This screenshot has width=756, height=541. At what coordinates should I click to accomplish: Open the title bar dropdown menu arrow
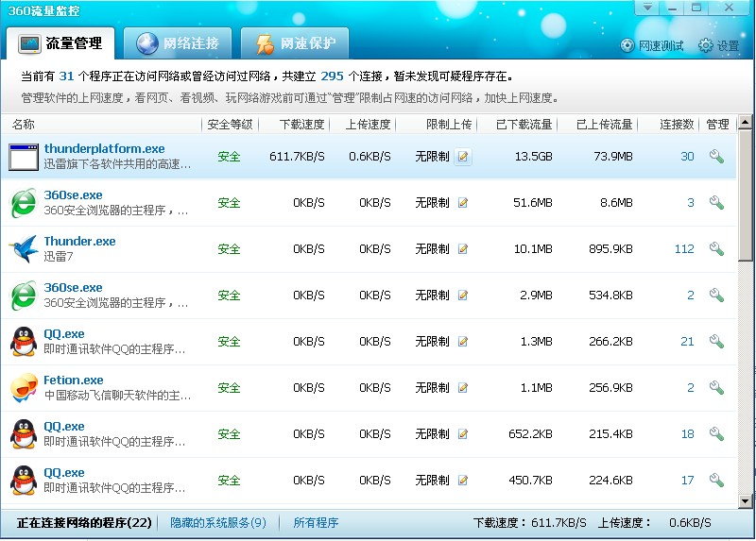click(647, 8)
